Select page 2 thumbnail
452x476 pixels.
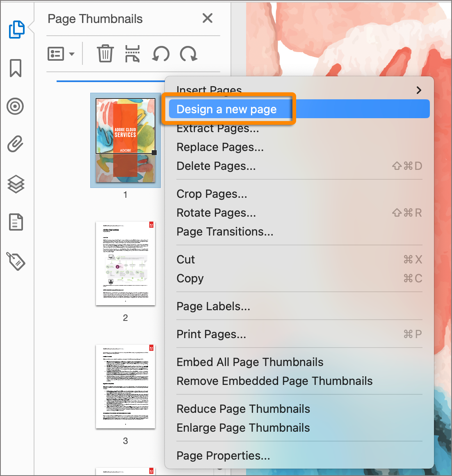tap(125, 263)
